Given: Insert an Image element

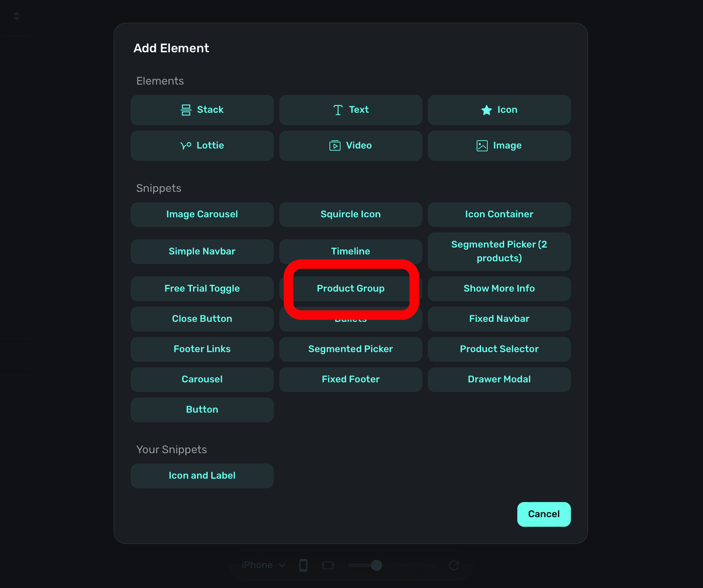Looking at the screenshot, I should click(x=499, y=145).
